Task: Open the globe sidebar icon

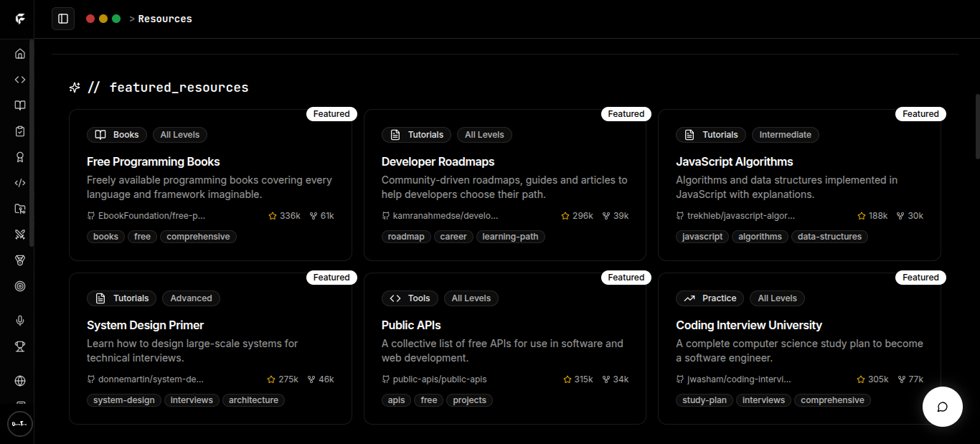Action: pyautogui.click(x=20, y=381)
